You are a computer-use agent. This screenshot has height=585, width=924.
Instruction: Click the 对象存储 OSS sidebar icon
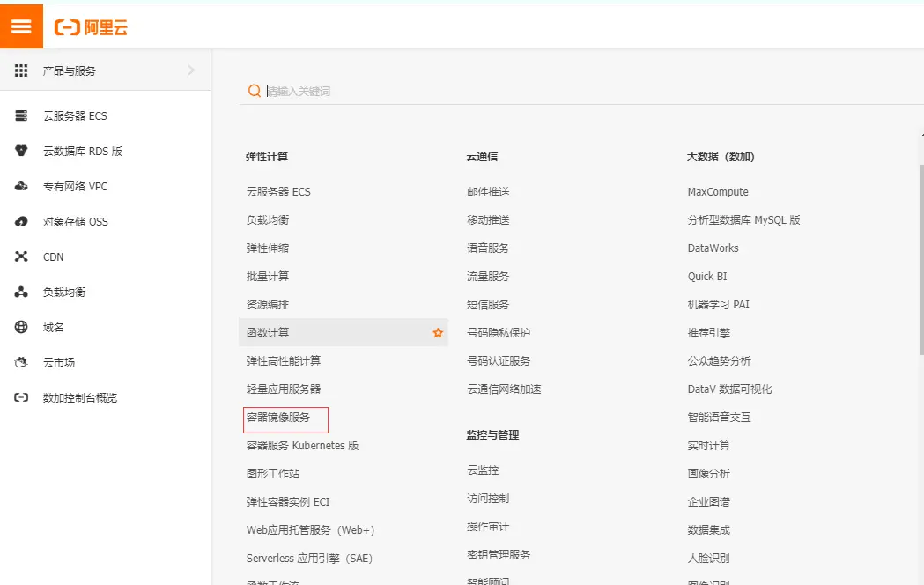pos(20,221)
